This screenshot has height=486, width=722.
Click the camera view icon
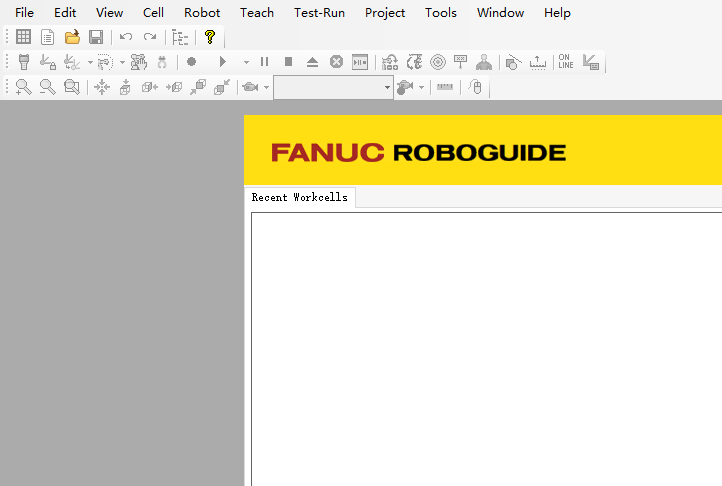[x=250, y=87]
